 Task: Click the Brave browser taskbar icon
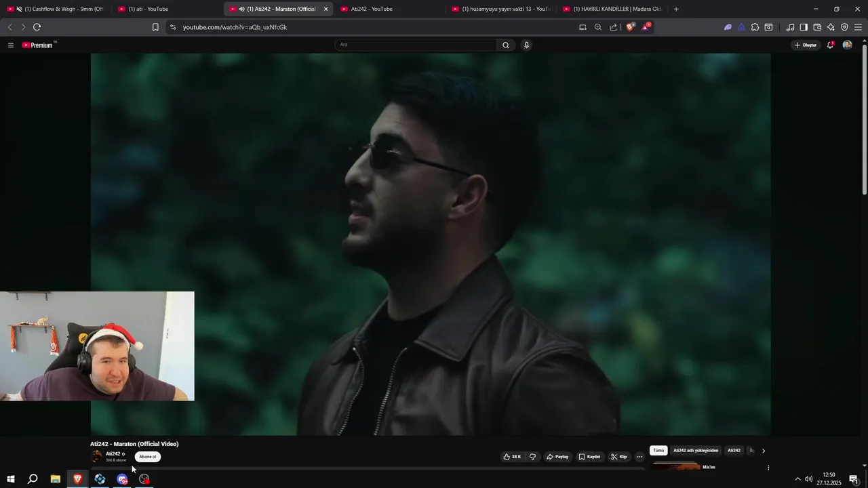pyautogui.click(x=77, y=479)
